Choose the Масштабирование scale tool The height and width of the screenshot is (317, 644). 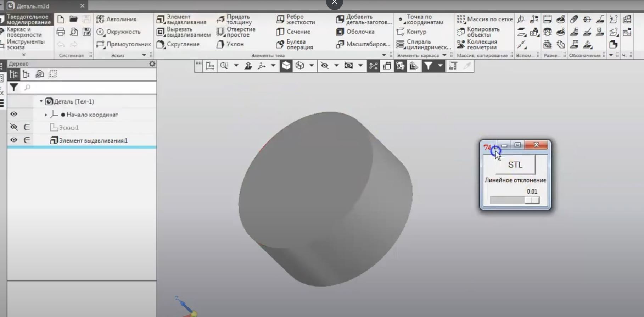click(x=363, y=44)
